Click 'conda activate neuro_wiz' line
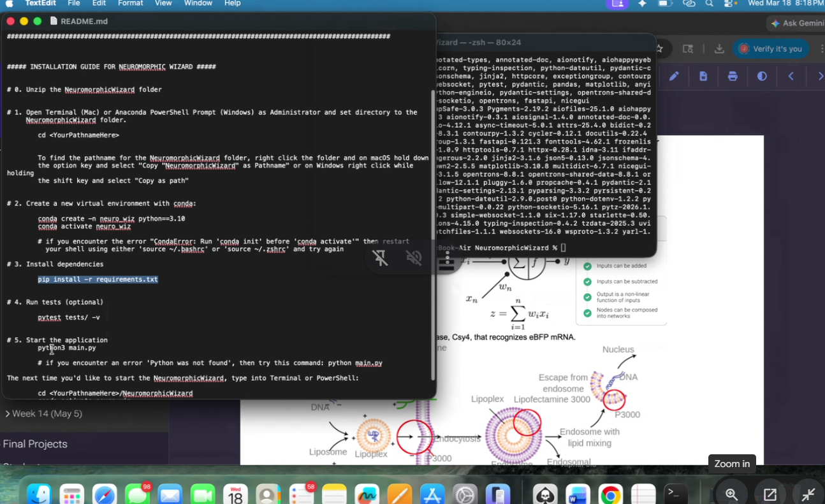This screenshot has height=504, width=825. pos(84,226)
